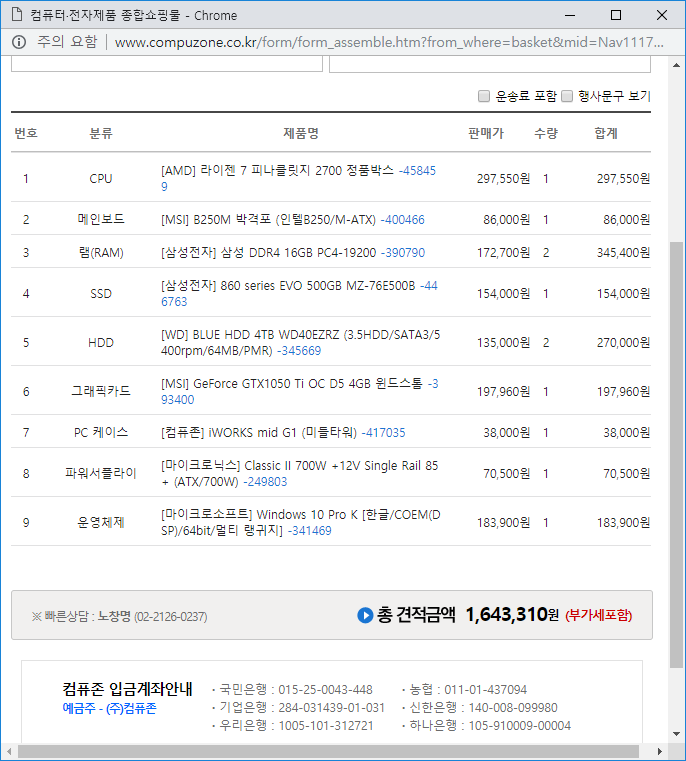Maximize the Chrome window
Image resolution: width=686 pixels, height=761 pixels.
(x=616, y=15)
